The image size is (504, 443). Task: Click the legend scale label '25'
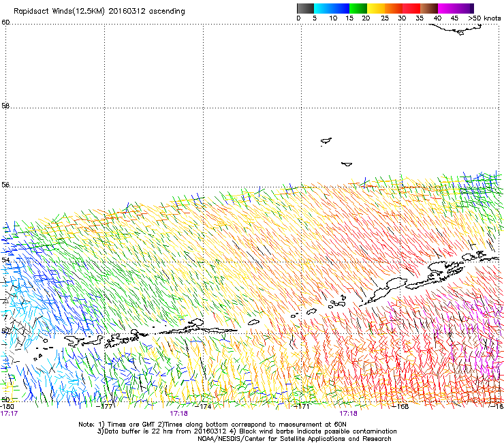click(385, 18)
